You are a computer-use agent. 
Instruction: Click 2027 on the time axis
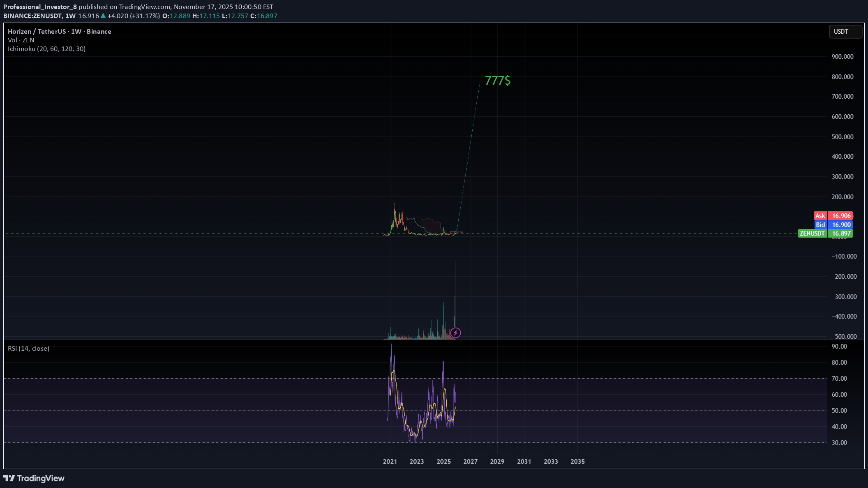470,462
